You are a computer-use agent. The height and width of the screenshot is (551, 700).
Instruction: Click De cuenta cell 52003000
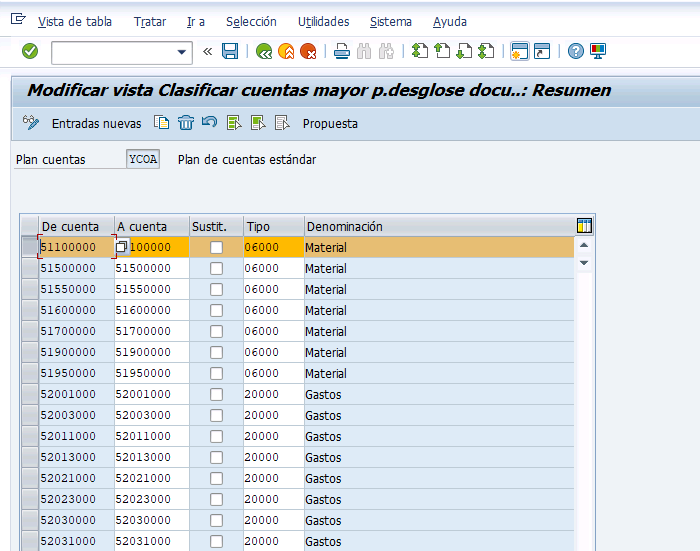click(x=76, y=415)
